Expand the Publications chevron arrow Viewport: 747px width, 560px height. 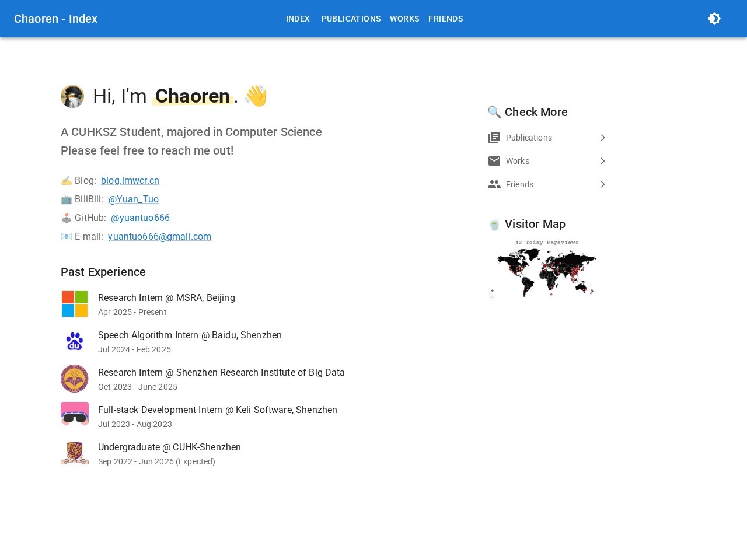click(x=603, y=138)
